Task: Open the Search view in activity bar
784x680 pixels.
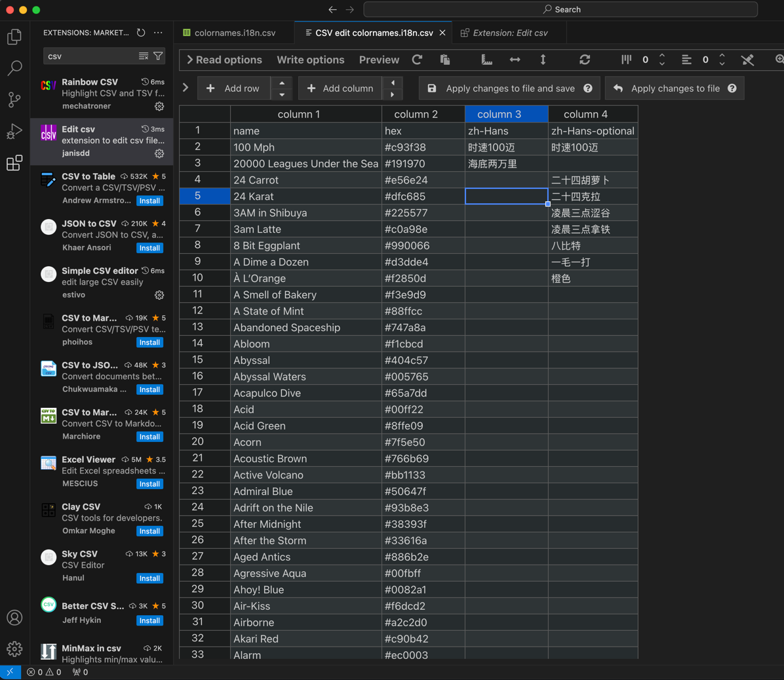Action: point(14,68)
